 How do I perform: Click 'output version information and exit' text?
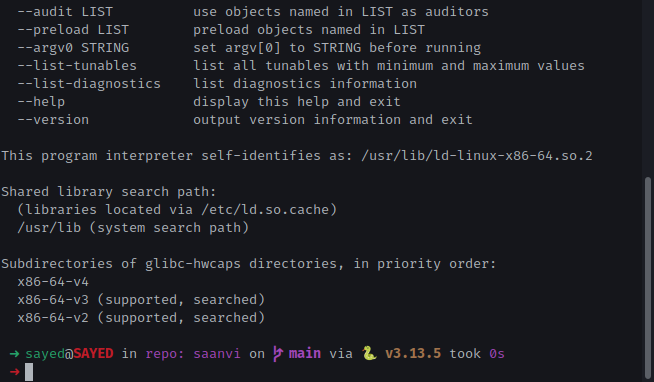click(x=333, y=119)
